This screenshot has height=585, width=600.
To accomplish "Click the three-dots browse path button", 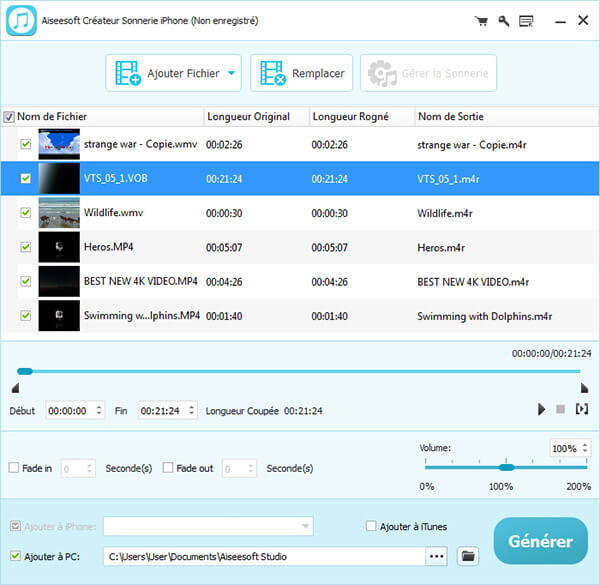I will (x=436, y=555).
